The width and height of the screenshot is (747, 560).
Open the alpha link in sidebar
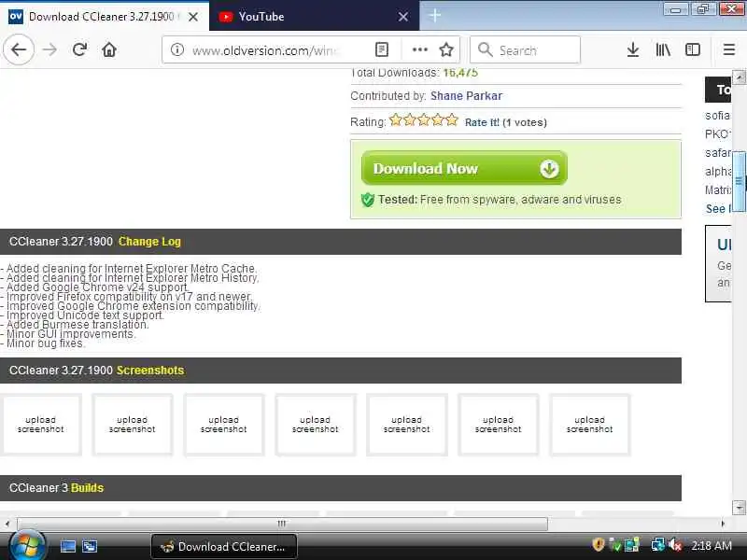coord(717,172)
